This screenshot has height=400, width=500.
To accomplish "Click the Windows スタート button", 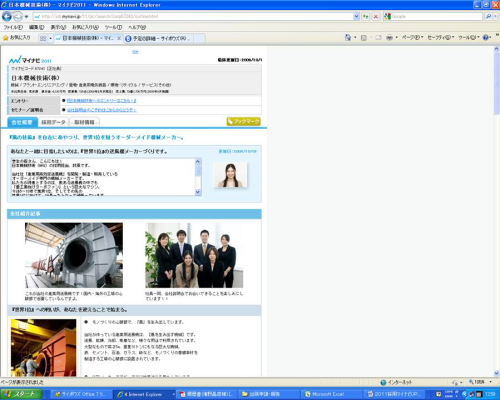I will [x=21, y=394].
